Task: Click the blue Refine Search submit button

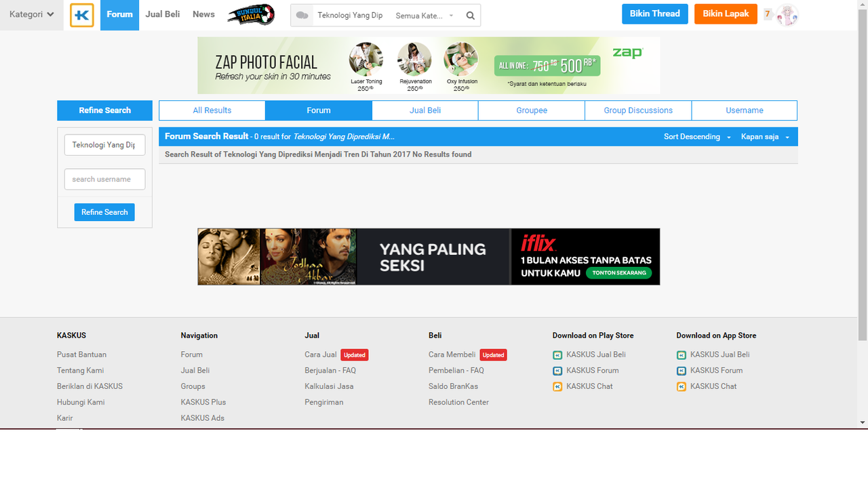Action: (x=104, y=212)
